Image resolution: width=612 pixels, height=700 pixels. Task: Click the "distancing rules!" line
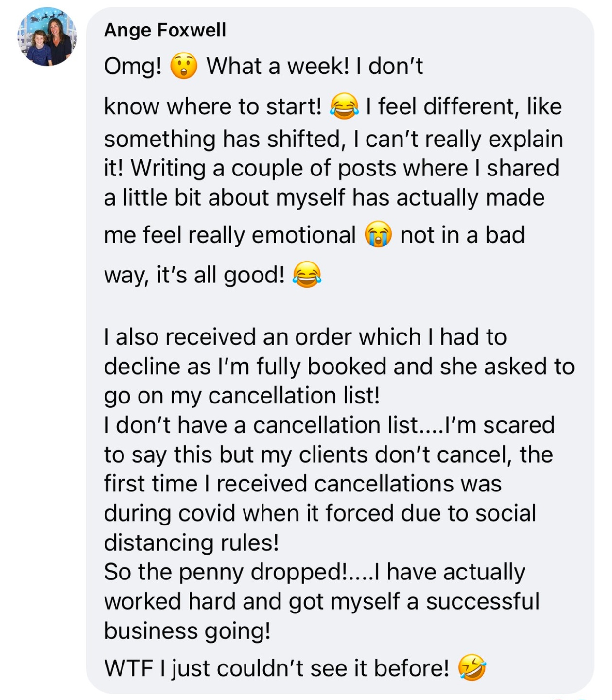click(192, 542)
